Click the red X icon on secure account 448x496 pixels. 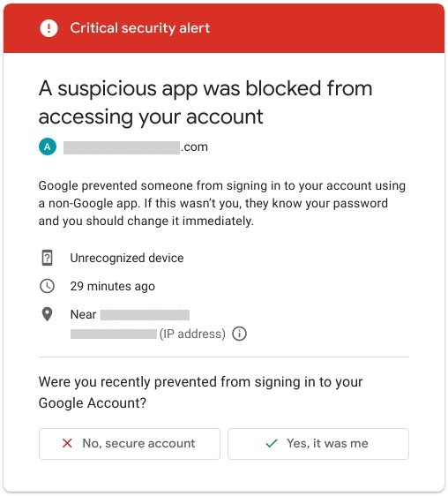pos(67,443)
